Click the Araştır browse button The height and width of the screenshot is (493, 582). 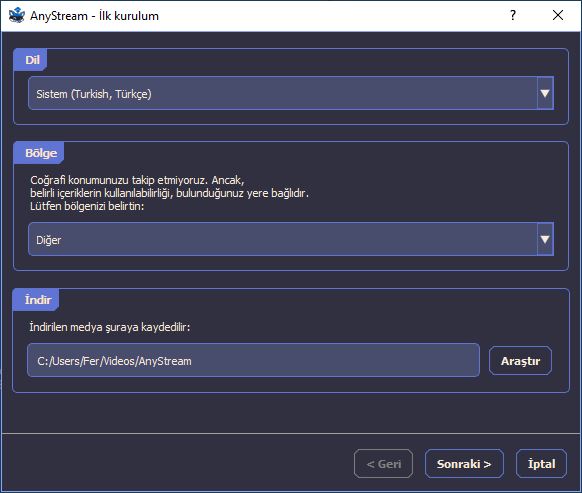(x=520, y=361)
